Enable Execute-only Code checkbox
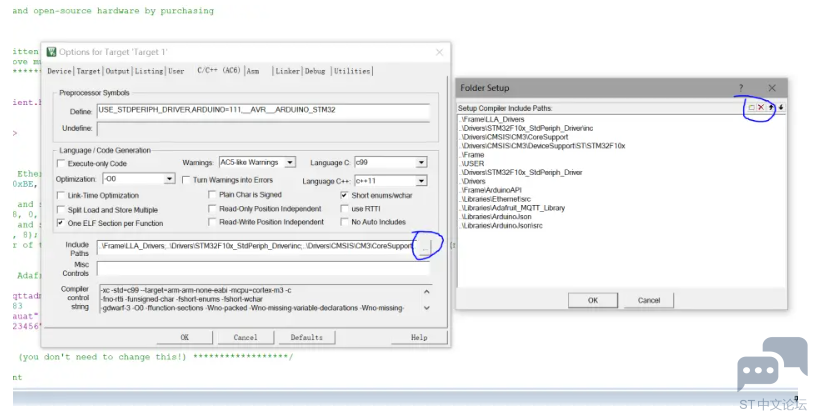This screenshot has height=420, width=816. click(x=63, y=162)
